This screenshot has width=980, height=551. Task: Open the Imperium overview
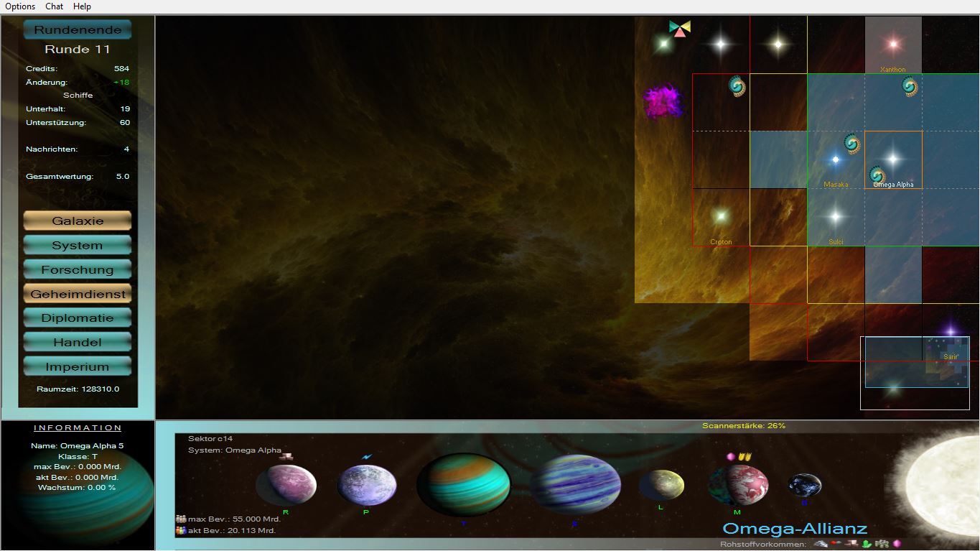click(x=78, y=366)
